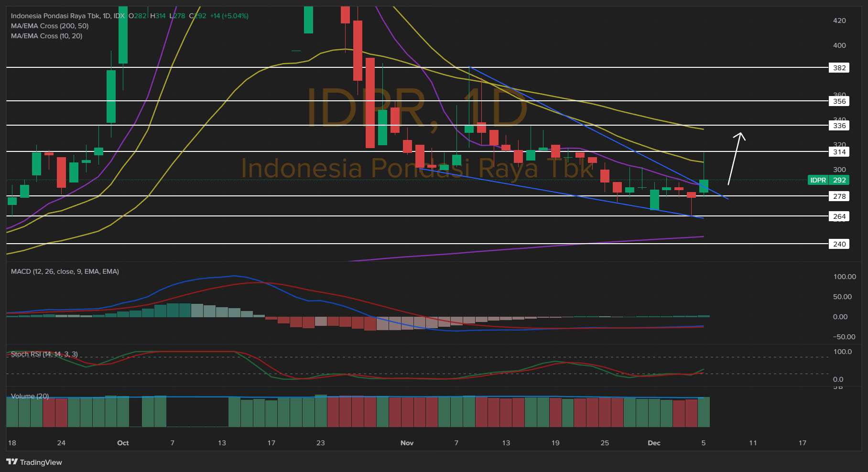Click the 420 value on price scale
Screen dimensions: 868x472
coord(839,21)
